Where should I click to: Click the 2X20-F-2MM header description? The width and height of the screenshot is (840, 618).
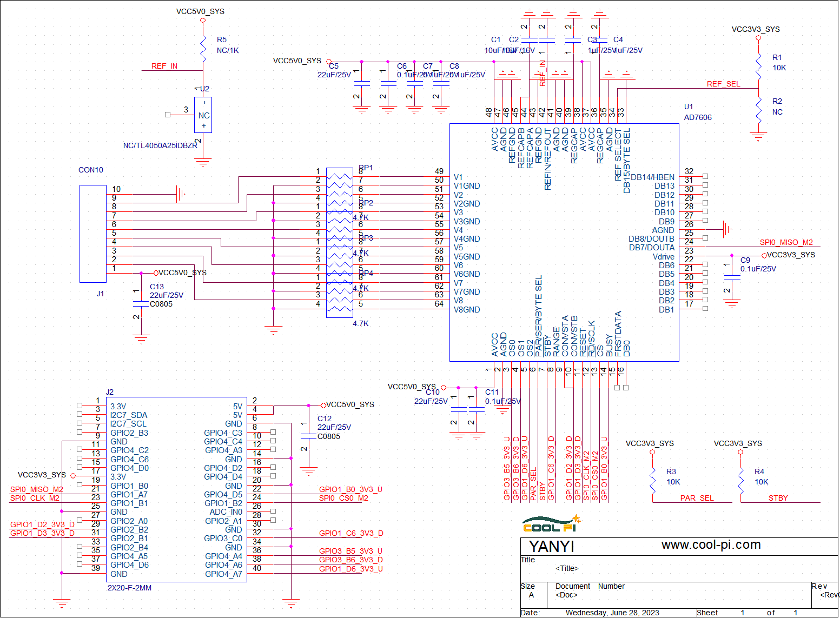[129, 588]
